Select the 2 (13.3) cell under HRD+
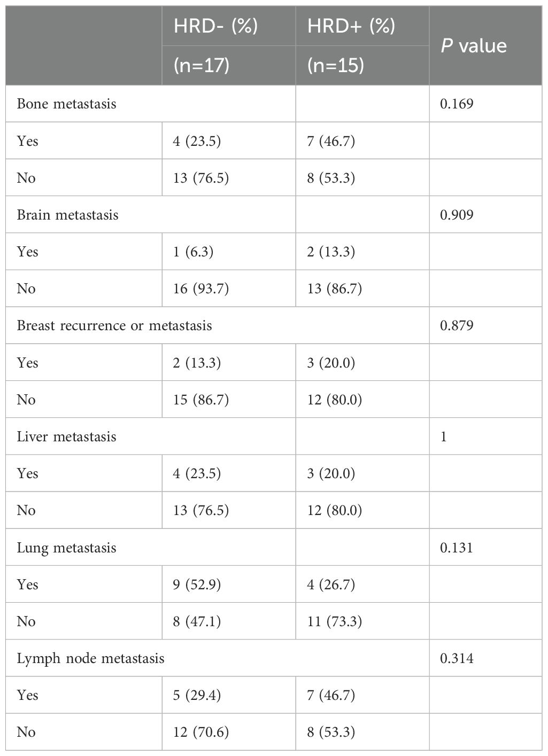Image resolution: width=548 pixels, height=756 pixels. click(331, 252)
